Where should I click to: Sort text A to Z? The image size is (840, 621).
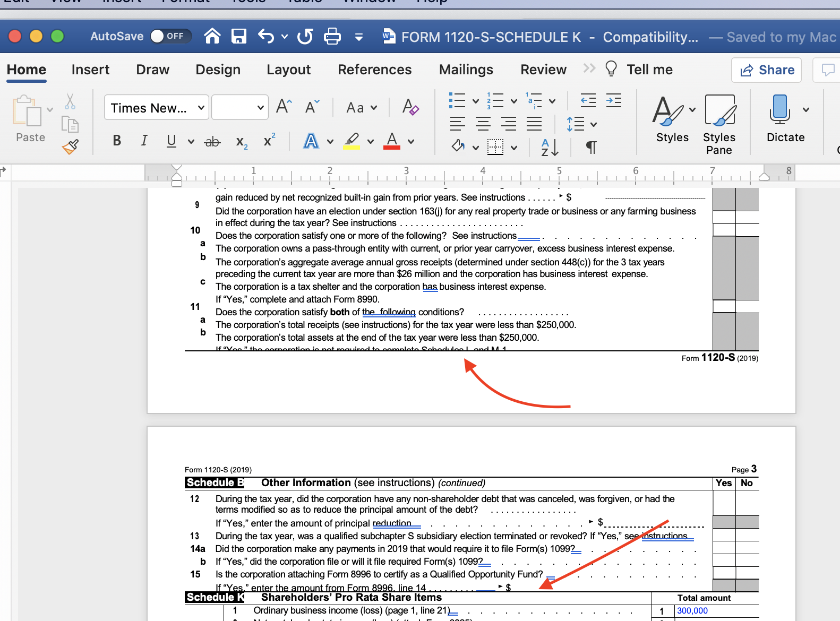550,147
